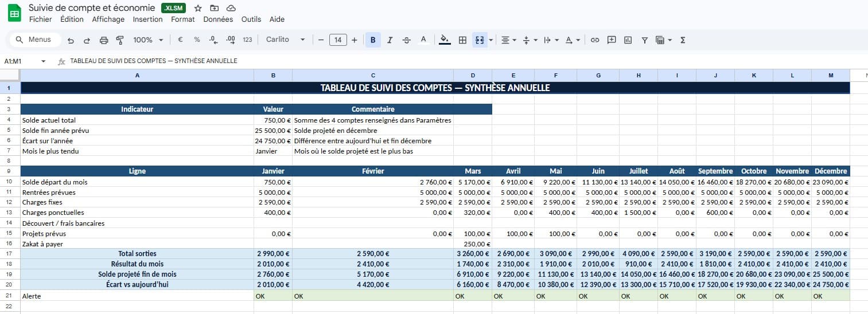Viewport: 868px width, 314px height.
Task: Expand the table views dropdown arrow
Action: click(670, 40)
